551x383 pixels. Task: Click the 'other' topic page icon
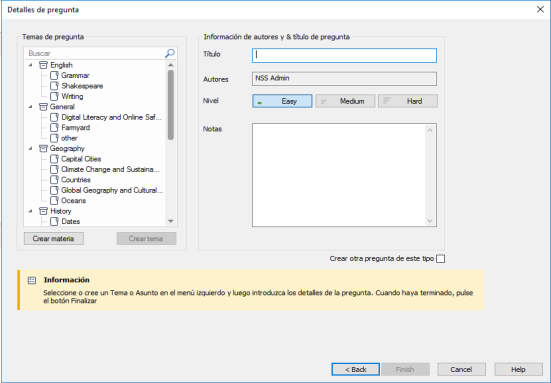click(54, 138)
